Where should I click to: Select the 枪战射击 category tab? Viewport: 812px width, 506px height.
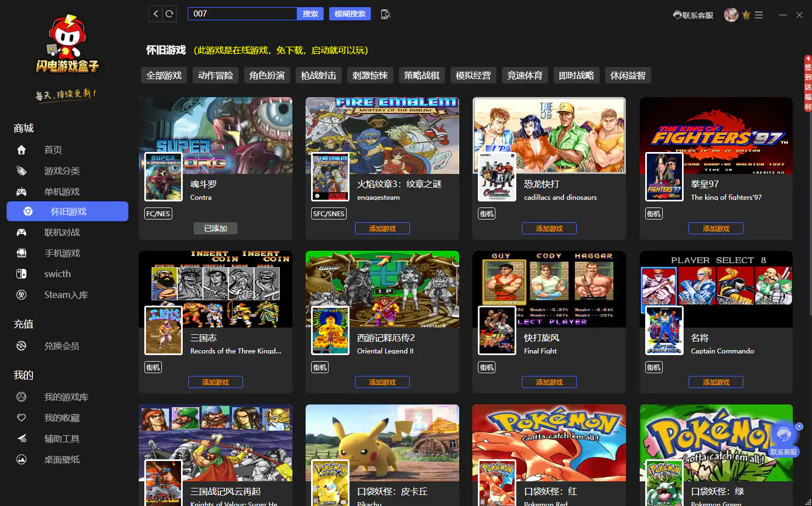319,76
